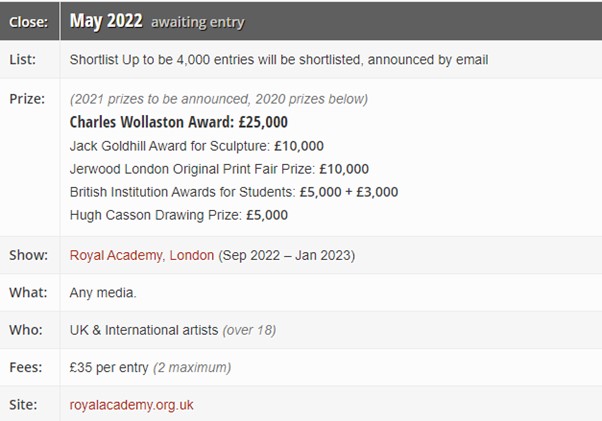Click the shortlist description text
602x421 pixels.
(279, 60)
